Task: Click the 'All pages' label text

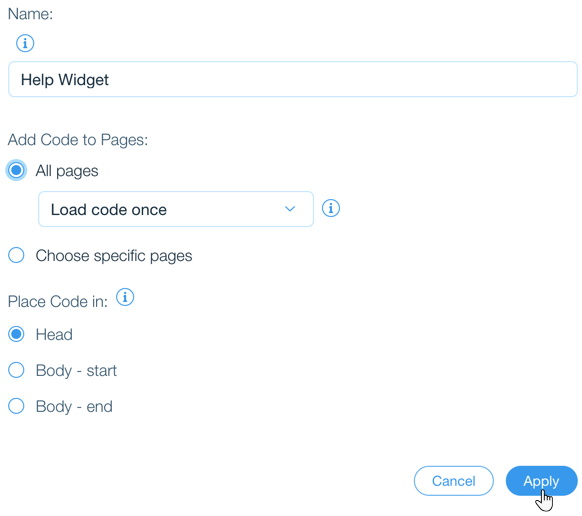Action: 67,171
